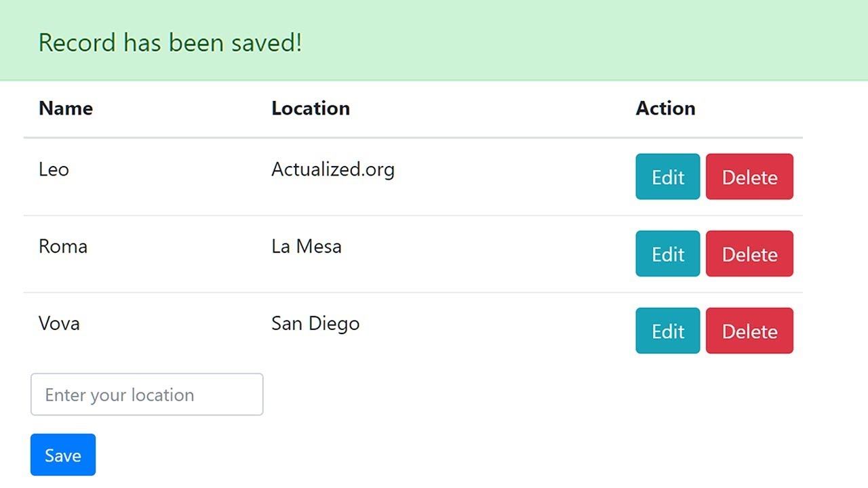The height and width of the screenshot is (488, 868).
Task: Open Edit for Vova row
Action: [x=667, y=331]
